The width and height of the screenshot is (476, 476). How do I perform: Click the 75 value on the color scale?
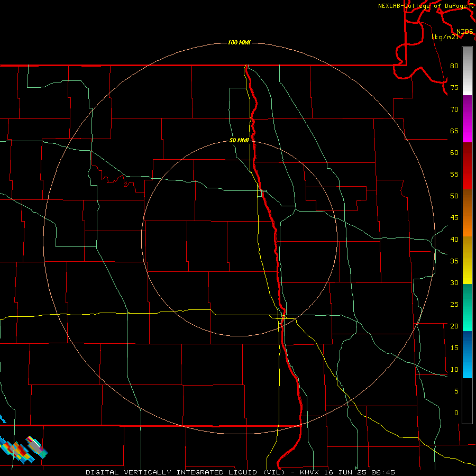454,87
